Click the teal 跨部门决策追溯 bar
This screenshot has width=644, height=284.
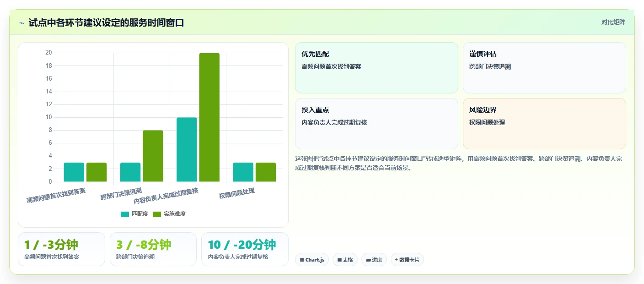point(130,172)
